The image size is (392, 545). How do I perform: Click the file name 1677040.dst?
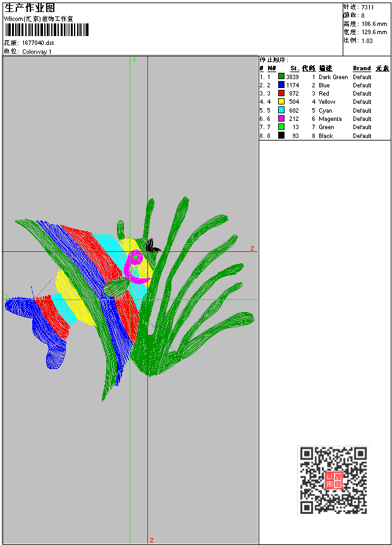pyautogui.click(x=38, y=43)
